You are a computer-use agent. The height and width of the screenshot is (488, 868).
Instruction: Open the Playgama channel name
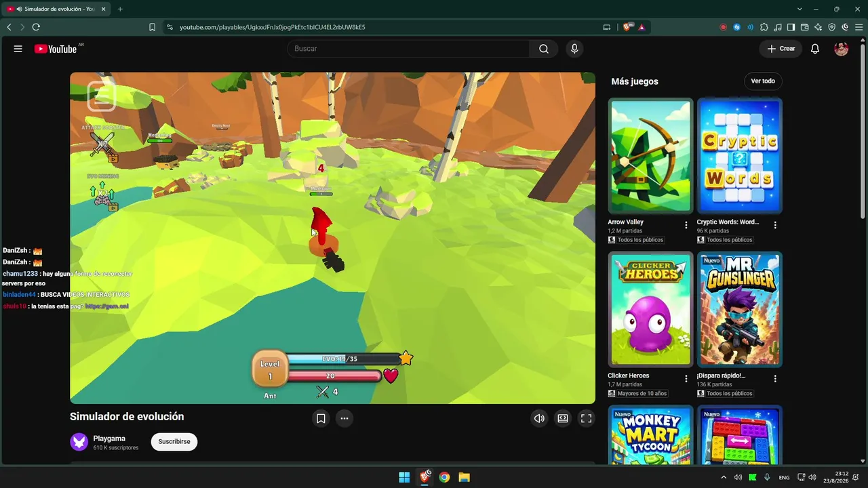(x=109, y=439)
